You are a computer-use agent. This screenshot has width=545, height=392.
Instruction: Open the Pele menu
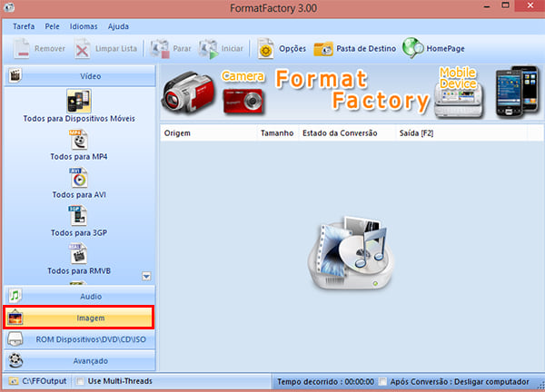point(52,26)
